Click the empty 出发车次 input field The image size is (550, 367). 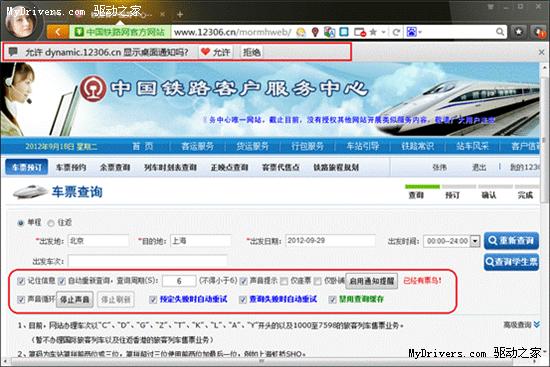pos(147,261)
